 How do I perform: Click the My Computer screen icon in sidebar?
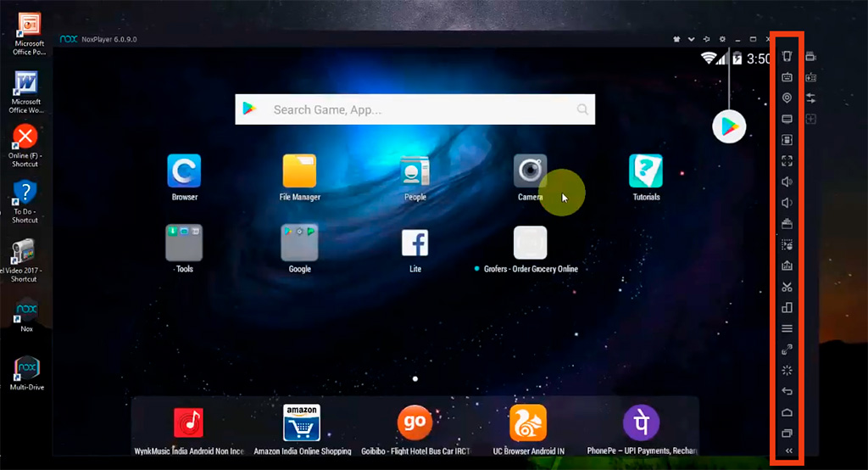point(787,119)
